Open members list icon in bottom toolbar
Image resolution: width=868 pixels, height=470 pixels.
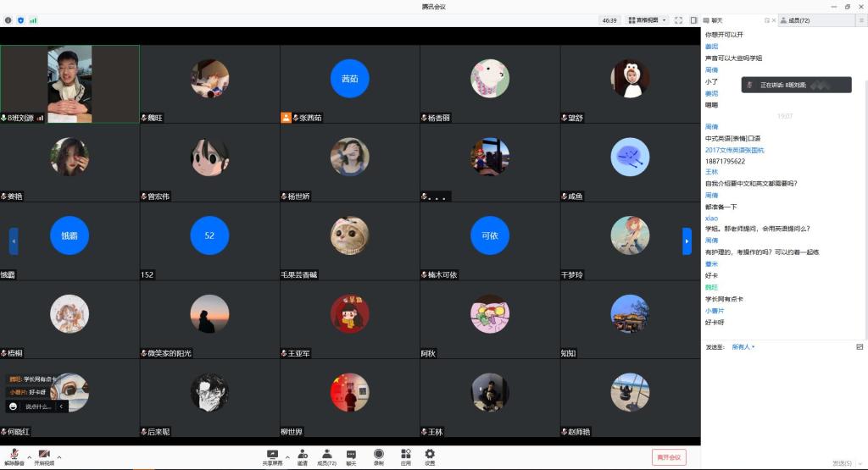[x=326, y=456]
